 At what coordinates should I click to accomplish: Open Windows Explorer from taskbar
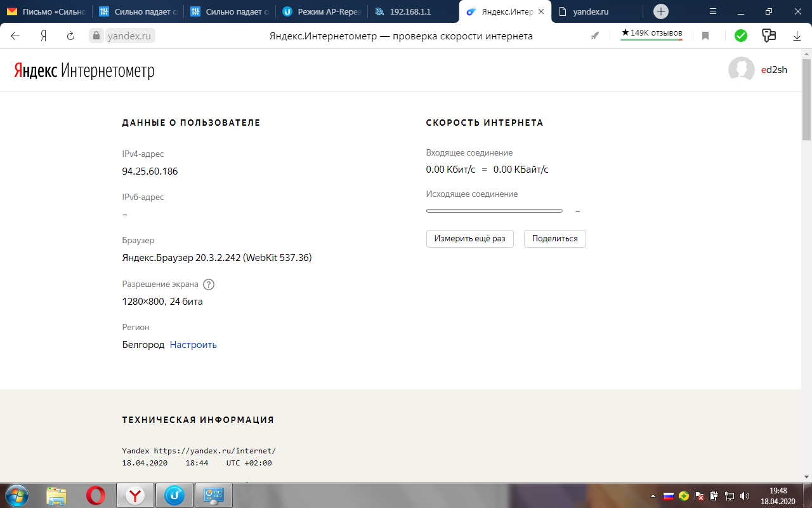[x=56, y=495]
